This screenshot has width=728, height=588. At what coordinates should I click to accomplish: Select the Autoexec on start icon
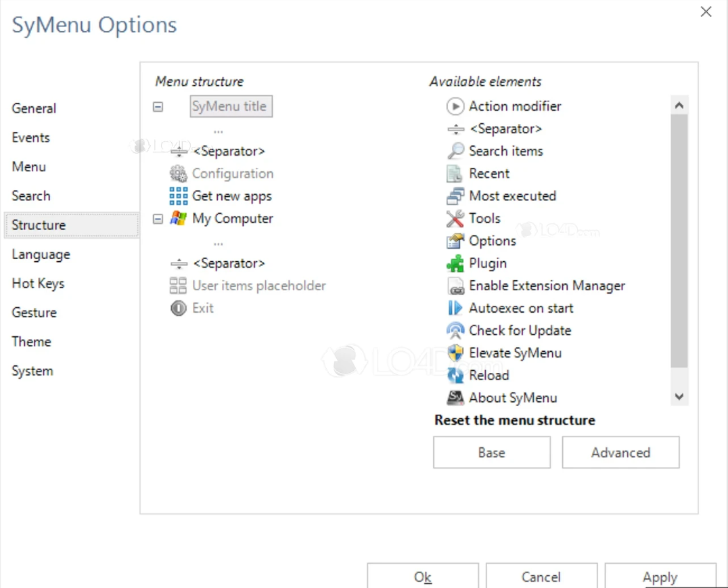(x=455, y=308)
